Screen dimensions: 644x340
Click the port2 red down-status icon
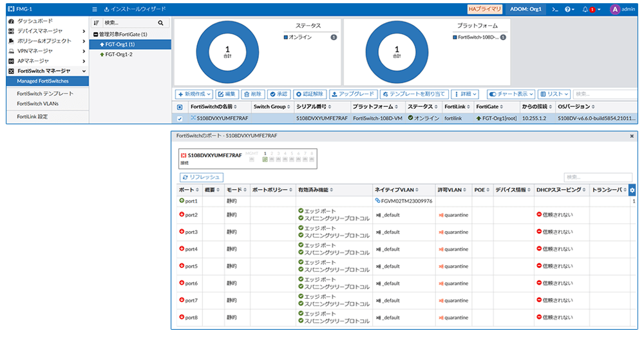click(x=182, y=214)
